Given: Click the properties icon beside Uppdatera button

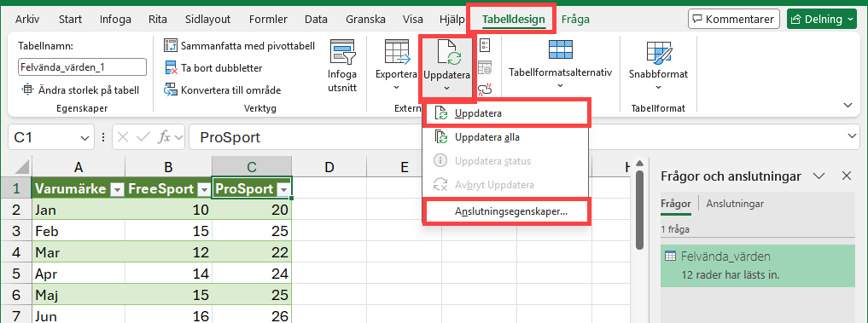Looking at the screenshot, I should [485, 45].
